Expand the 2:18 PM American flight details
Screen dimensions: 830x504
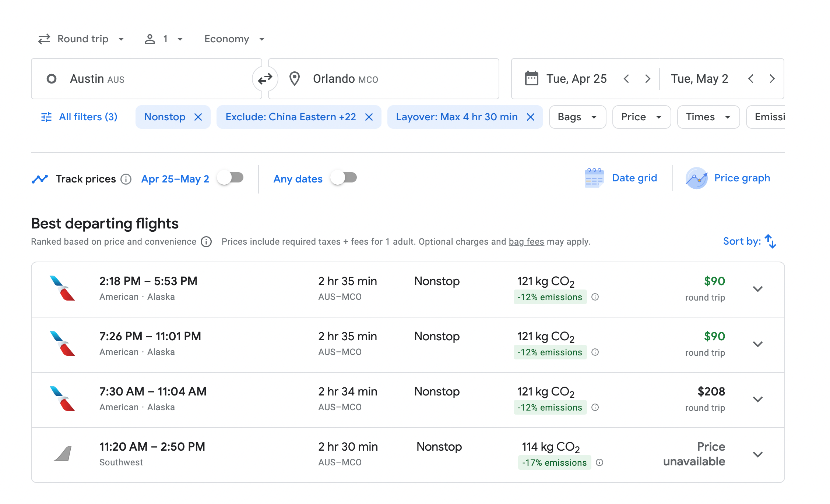click(757, 289)
